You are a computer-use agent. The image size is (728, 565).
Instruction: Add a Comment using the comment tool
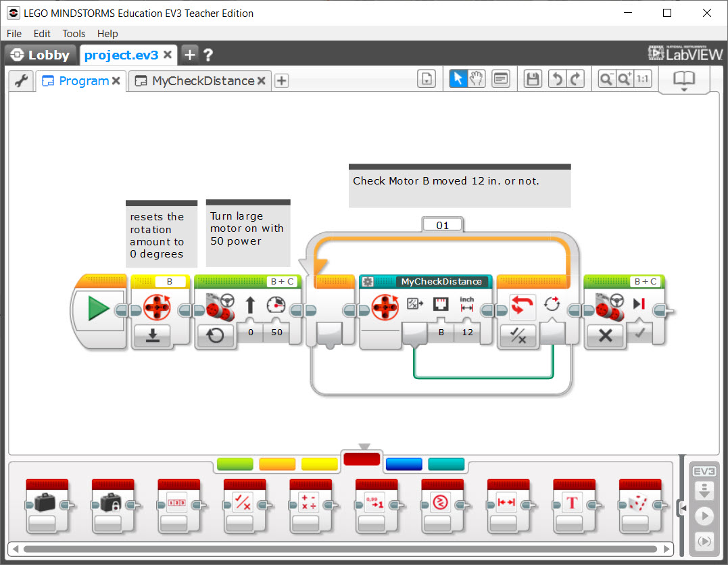click(500, 78)
